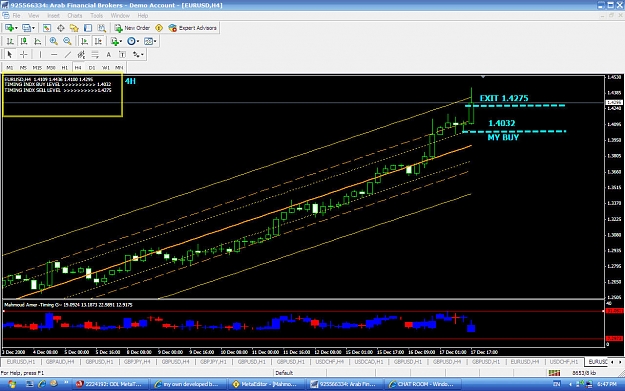Expand the Indicators dropdown arrow

pos(121,41)
